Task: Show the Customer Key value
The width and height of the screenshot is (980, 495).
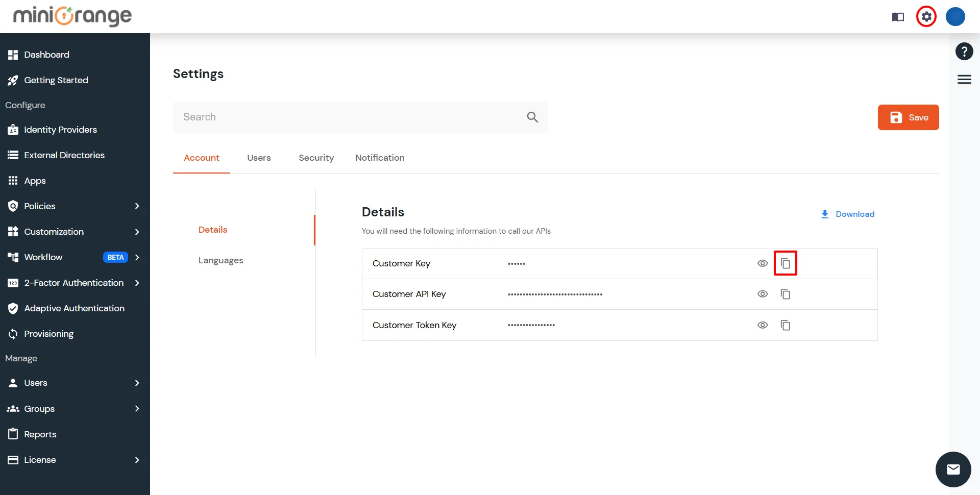Action: tap(763, 263)
